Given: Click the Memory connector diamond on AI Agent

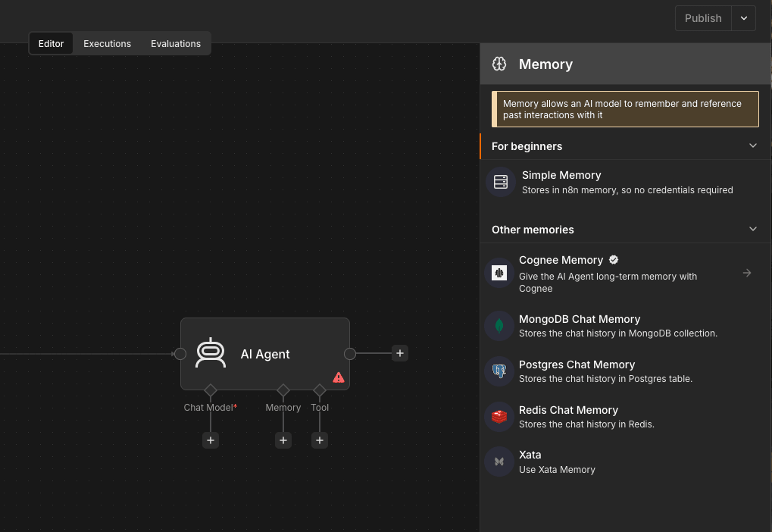Looking at the screenshot, I should click(x=283, y=390).
